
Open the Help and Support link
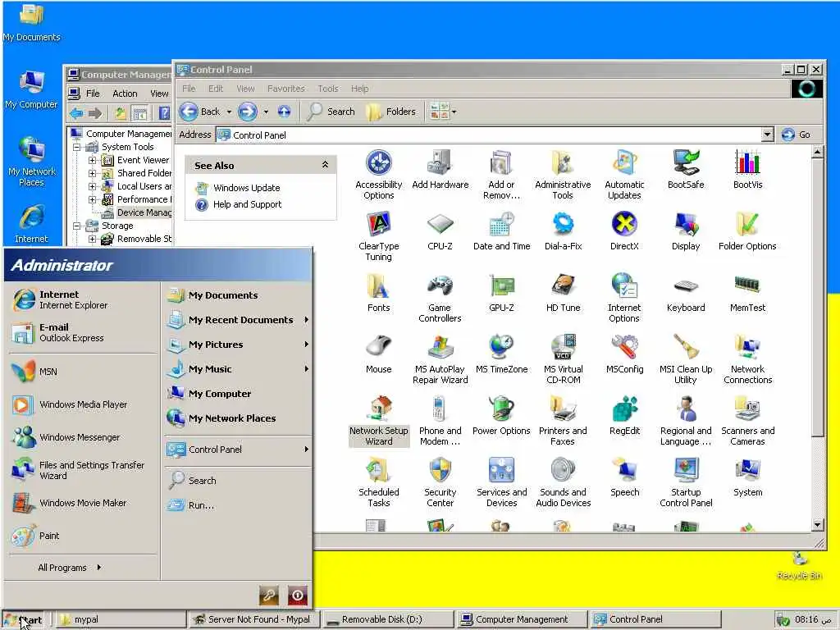click(247, 204)
